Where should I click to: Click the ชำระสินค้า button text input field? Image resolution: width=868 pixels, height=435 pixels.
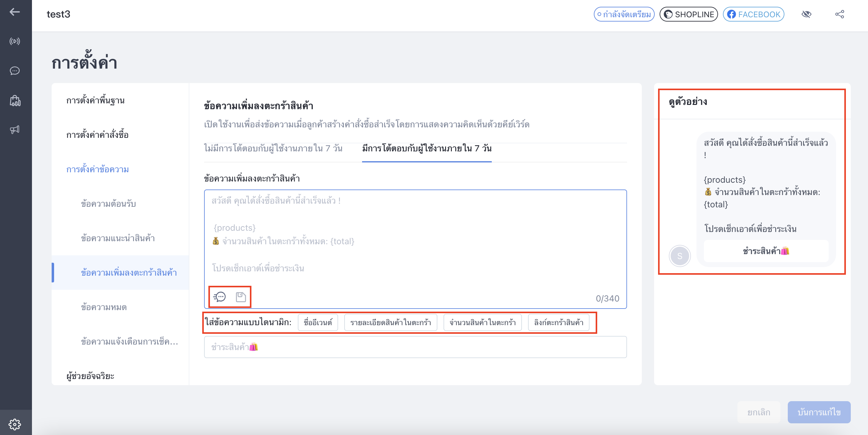(415, 347)
